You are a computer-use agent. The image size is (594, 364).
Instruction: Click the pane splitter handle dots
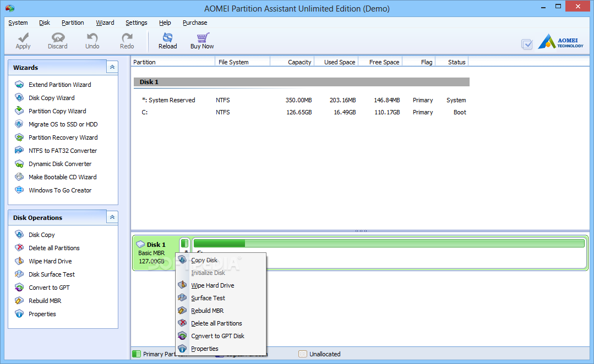tap(361, 230)
